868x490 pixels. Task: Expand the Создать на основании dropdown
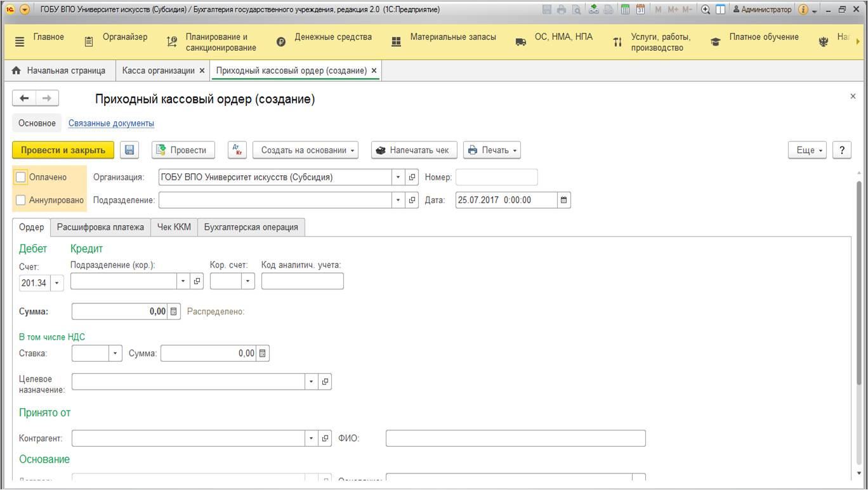306,150
